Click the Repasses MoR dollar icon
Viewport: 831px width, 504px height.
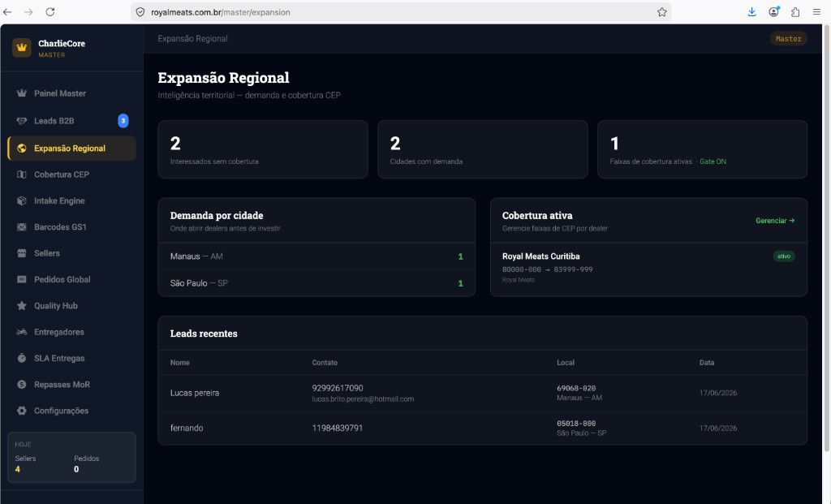22,384
